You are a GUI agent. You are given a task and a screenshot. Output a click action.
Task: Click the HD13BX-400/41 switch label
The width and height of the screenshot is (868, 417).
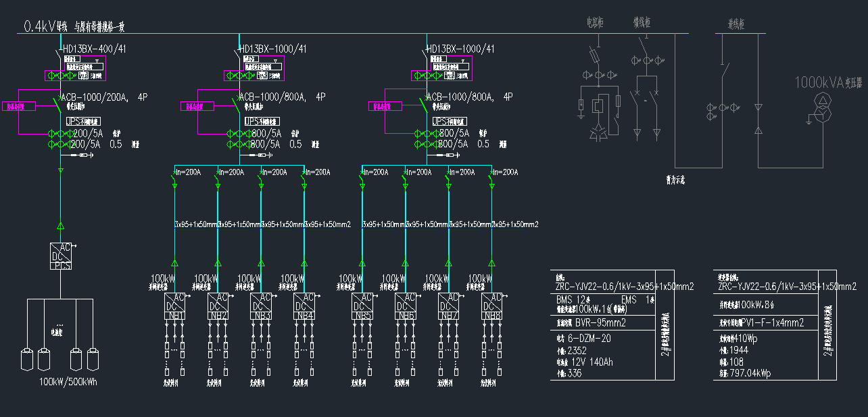[x=94, y=49]
